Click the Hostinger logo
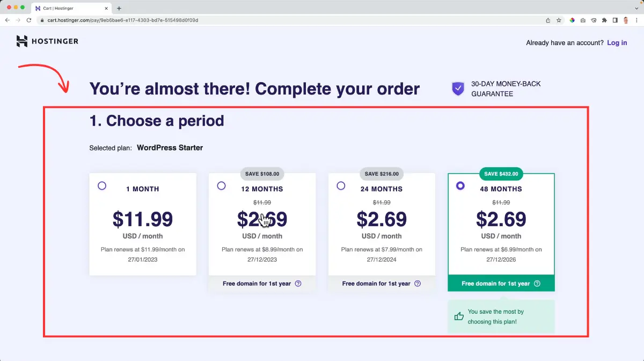This screenshot has height=361, width=644. [x=47, y=41]
